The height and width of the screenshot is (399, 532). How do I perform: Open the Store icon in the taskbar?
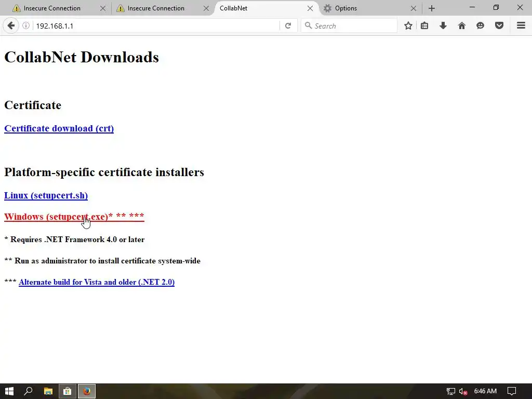click(68, 391)
